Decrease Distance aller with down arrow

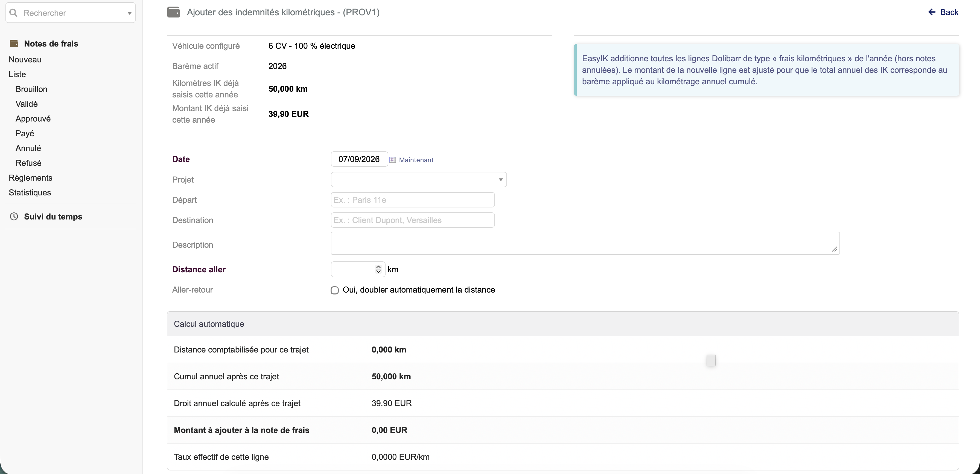pos(378,272)
